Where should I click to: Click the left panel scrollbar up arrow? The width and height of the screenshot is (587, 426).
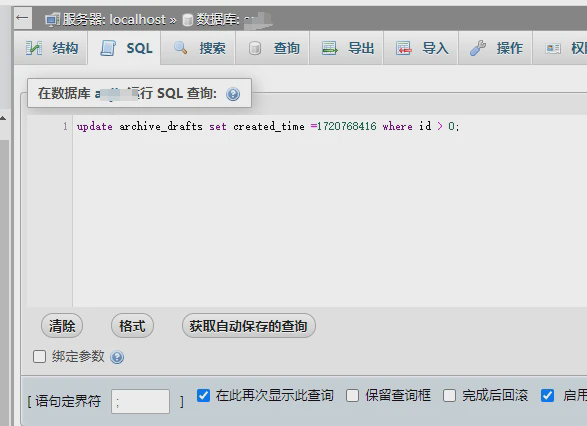(3, 119)
